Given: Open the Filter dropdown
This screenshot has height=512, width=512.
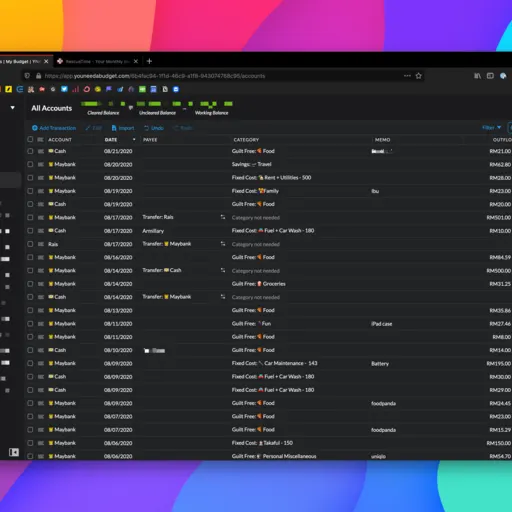Looking at the screenshot, I should (491, 128).
